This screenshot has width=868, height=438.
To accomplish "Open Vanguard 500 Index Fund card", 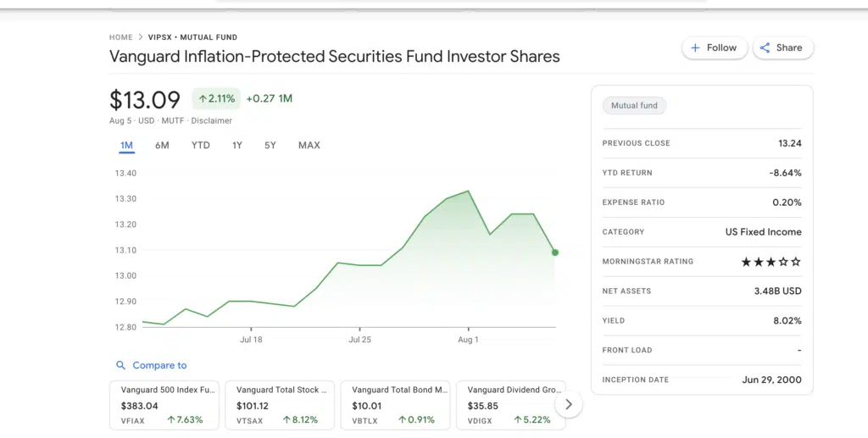I will (164, 405).
